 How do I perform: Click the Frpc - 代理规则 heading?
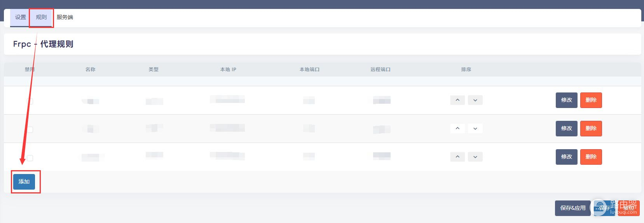click(43, 44)
